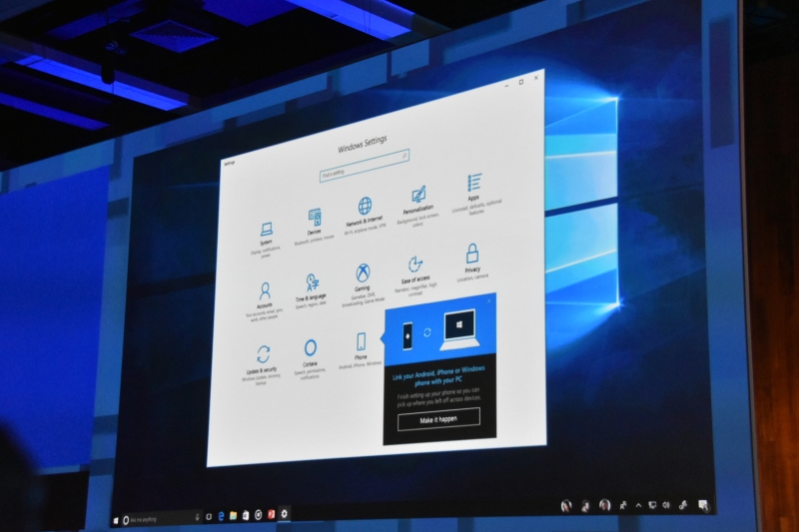
Task: Click 'Link your Android, iPhone or Windows phone' heading
Action: click(x=438, y=375)
